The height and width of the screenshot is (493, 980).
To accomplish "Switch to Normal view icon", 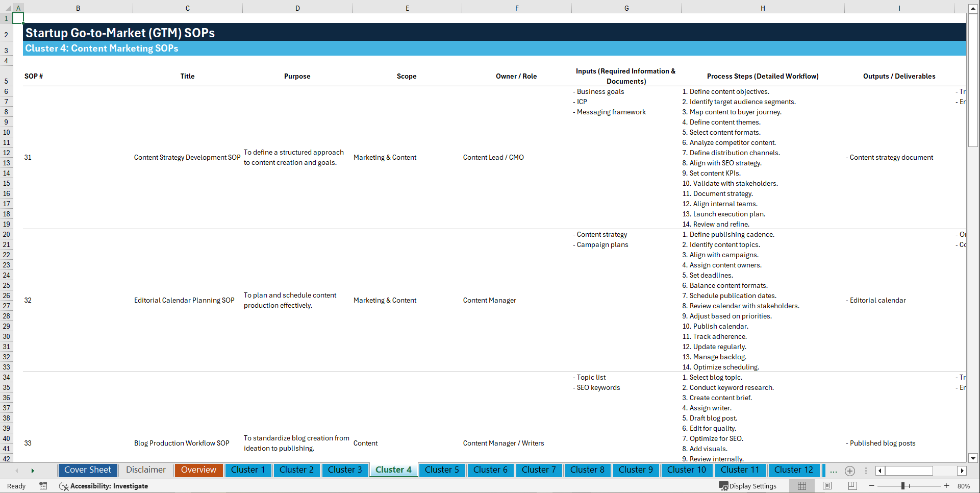I will point(801,486).
